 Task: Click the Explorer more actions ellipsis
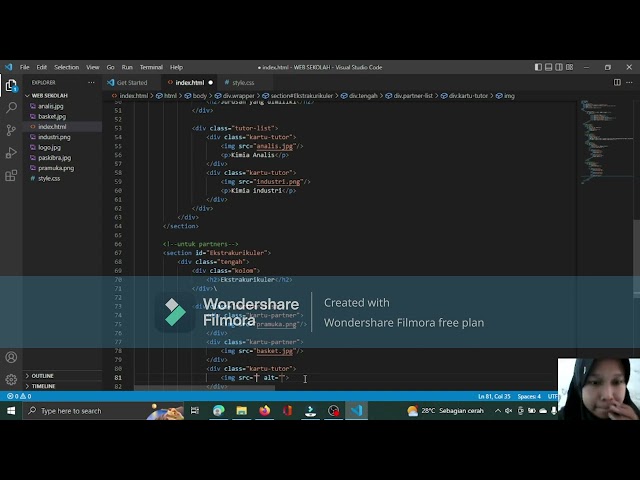(91, 82)
